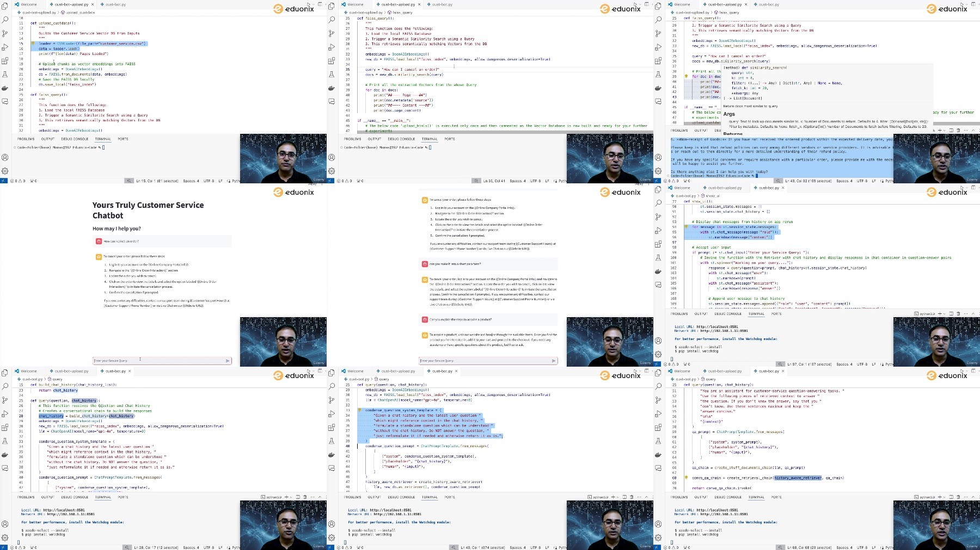Open Accounts icon in the upload_custdata frame
The width and height of the screenshot is (980, 550).
pyautogui.click(x=5, y=157)
